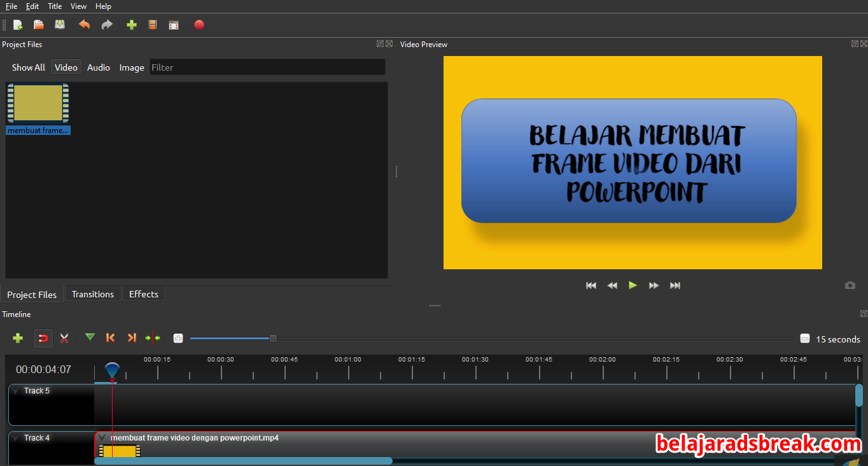
Task: Float the Timeline panel
Action: click(864, 314)
